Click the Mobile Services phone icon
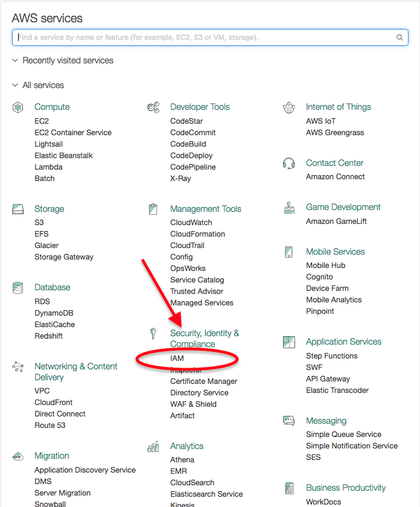Screen dimensions: 420x507 tap(288, 252)
